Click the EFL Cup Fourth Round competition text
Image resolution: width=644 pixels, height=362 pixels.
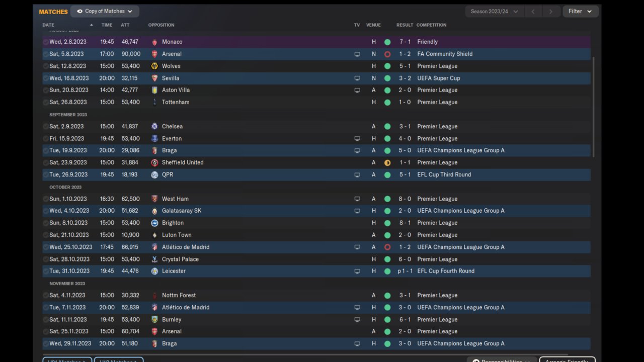click(446, 271)
